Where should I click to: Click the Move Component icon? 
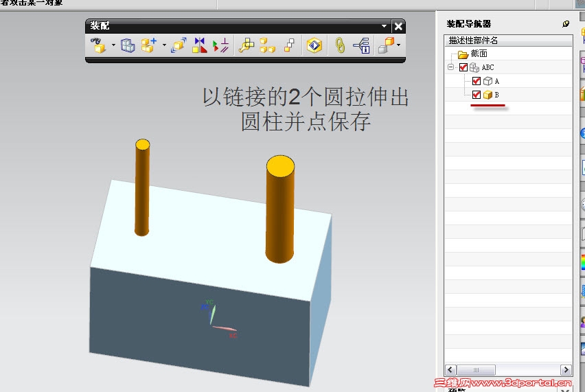click(x=179, y=45)
